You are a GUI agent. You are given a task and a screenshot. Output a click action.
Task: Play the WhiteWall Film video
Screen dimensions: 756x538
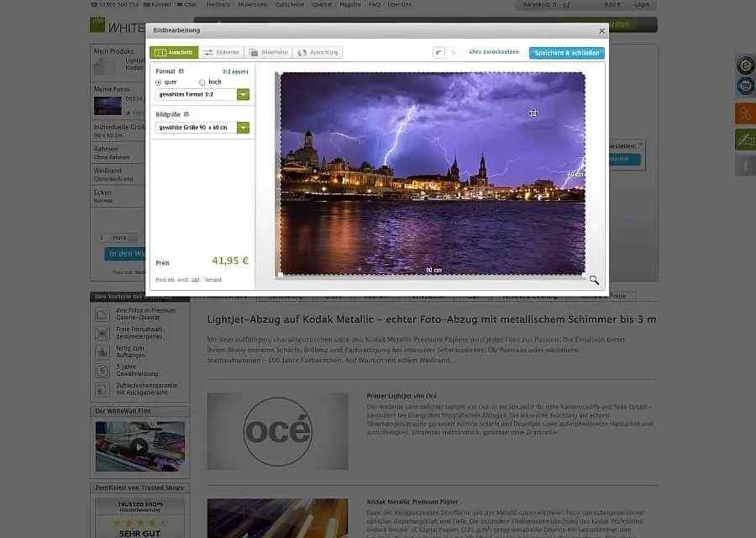click(139, 447)
